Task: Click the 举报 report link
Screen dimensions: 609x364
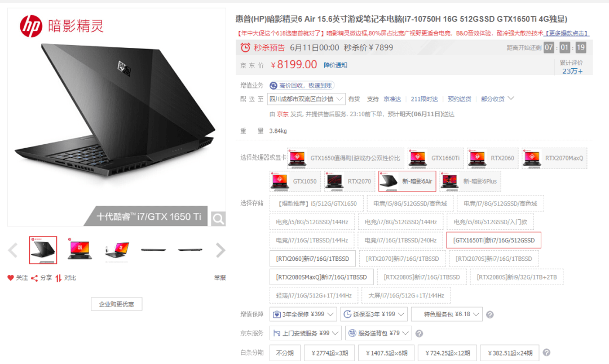Action: tap(220, 277)
